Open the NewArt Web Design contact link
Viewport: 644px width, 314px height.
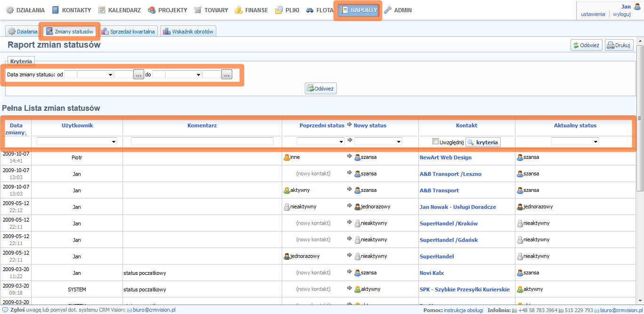tap(445, 157)
